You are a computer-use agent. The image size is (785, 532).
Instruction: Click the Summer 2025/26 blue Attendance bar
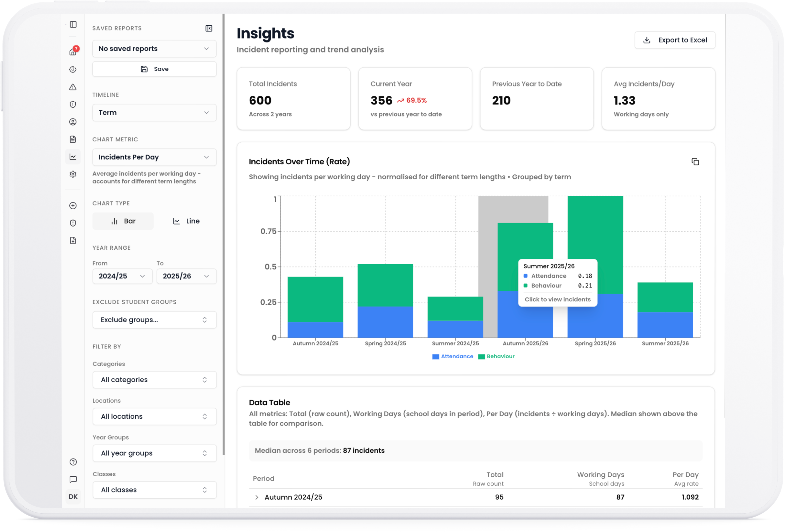(665, 325)
